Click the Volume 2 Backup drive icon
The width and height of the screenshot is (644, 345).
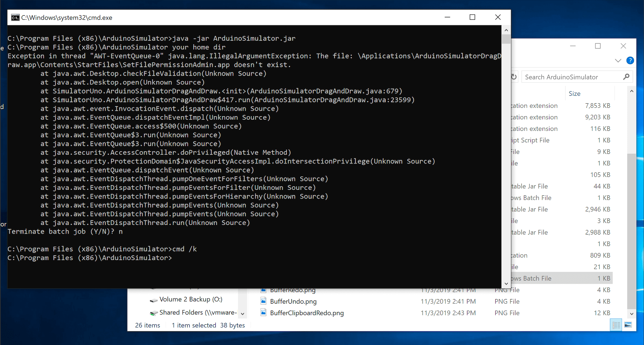point(153,300)
